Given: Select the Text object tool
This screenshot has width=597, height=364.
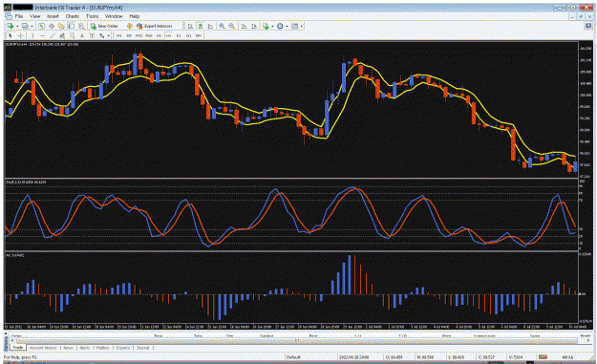Looking at the screenshot, I should tap(81, 35).
